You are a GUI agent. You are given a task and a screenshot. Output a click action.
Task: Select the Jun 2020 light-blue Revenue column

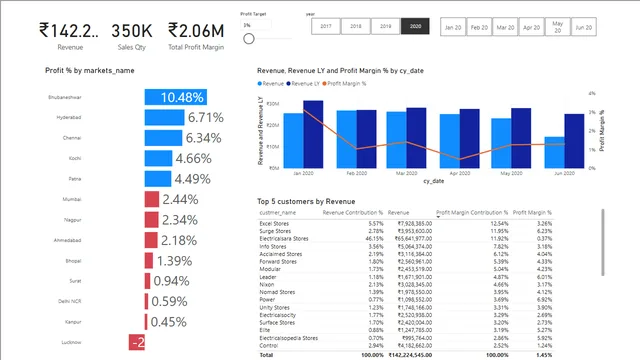(554, 153)
